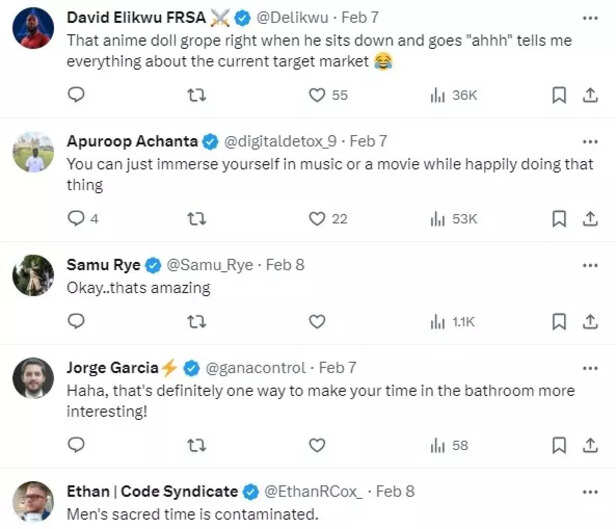Open the Feb 8 timestamp on Samu Rye's tweet

point(285,265)
